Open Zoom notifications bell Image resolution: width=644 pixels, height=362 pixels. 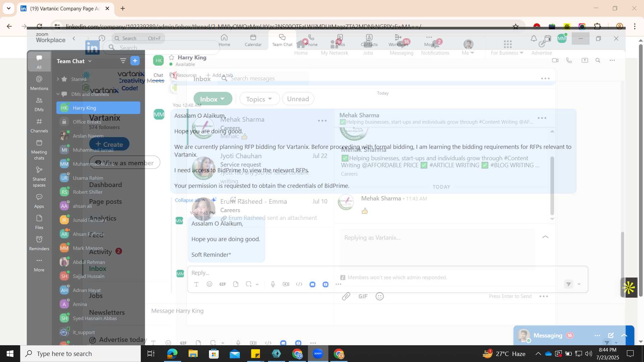click(x=534, y=39)
